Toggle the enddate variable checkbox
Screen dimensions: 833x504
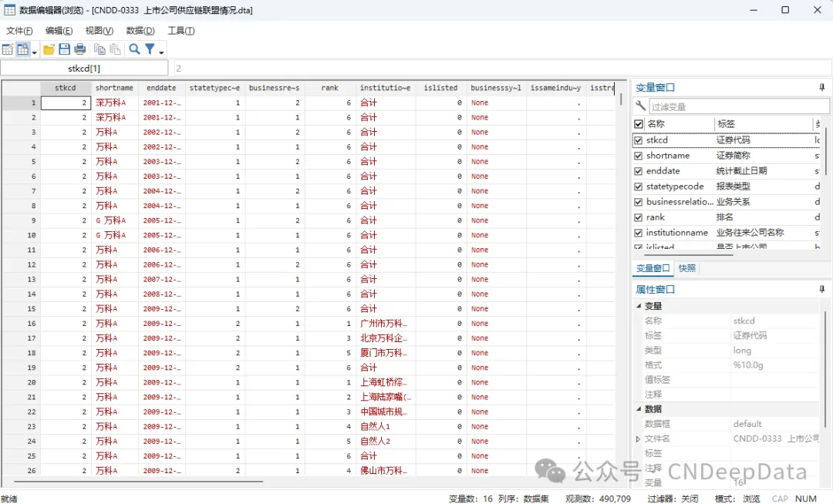[x=638, y=171]
